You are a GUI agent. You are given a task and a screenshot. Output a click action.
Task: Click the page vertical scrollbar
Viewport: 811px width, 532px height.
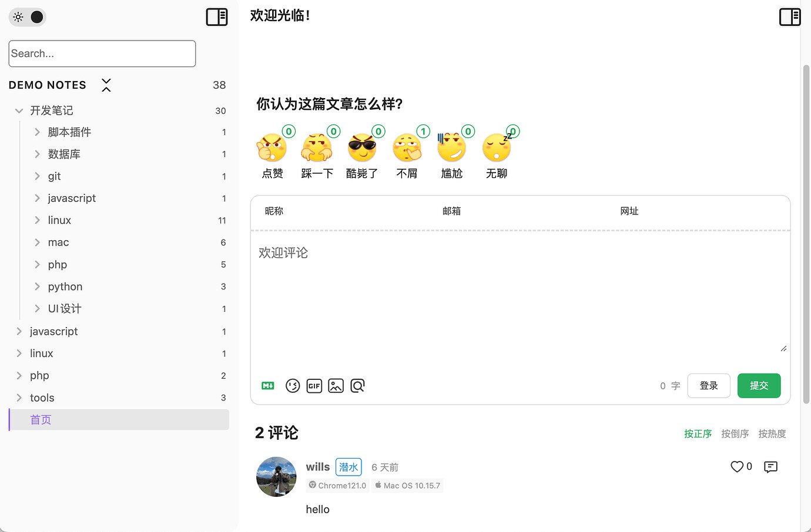806,235
